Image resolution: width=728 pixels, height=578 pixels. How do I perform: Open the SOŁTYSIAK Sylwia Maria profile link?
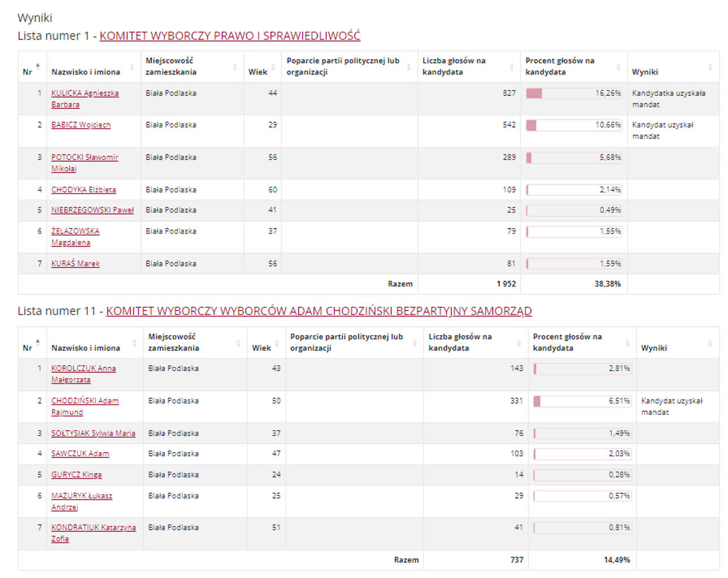pyautogui.click(x=93, y=433)
